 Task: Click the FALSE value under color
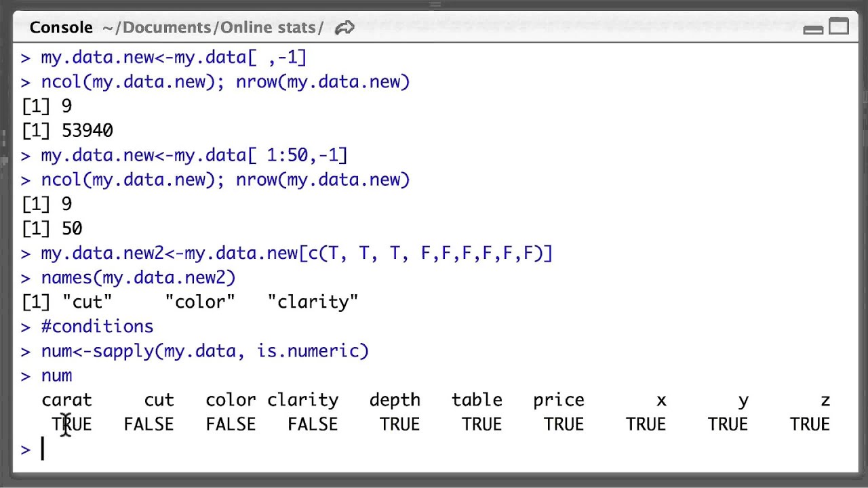[x=231, y=424]
